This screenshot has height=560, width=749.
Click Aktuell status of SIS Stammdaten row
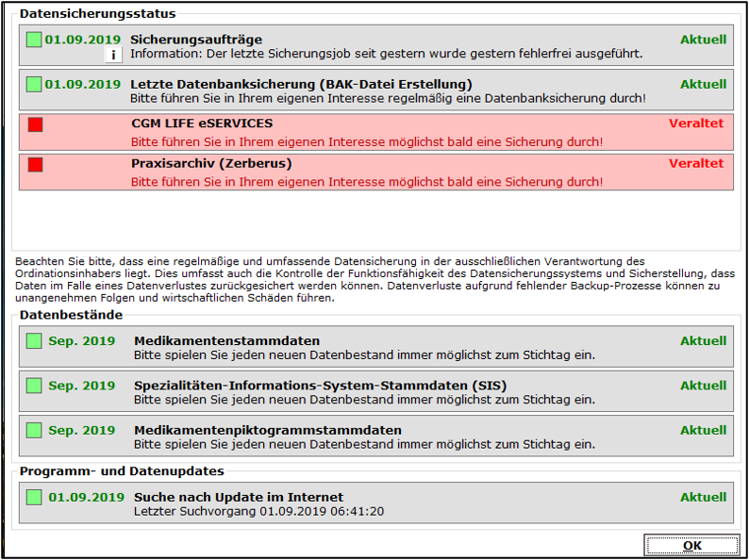click(704, 386)
